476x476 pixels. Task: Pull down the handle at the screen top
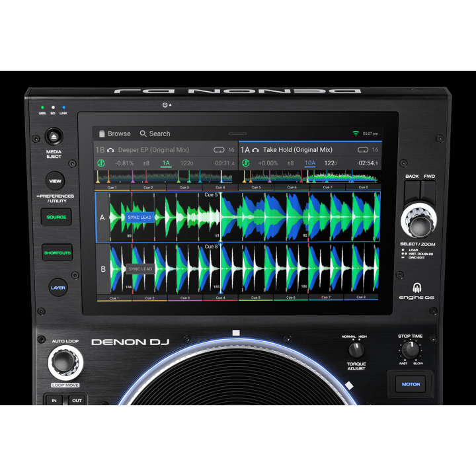click(x=238, y=134)
